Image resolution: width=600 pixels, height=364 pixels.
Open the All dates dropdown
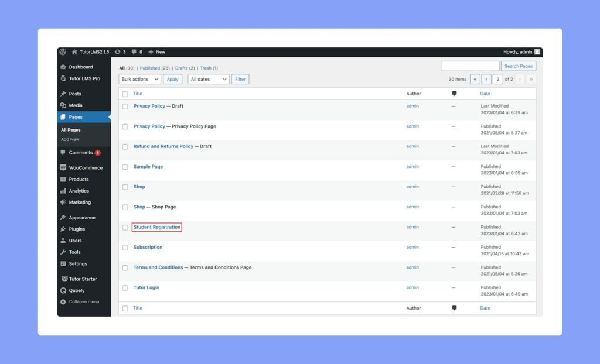208,78
